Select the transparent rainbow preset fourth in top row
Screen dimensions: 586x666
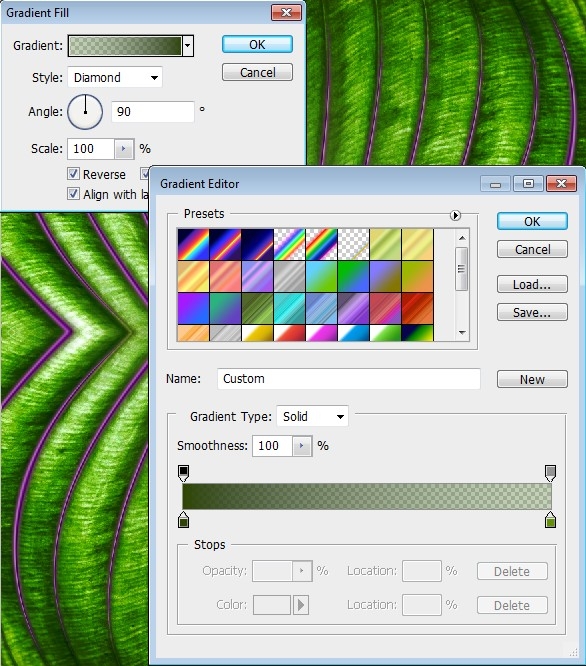click(290, 245)
